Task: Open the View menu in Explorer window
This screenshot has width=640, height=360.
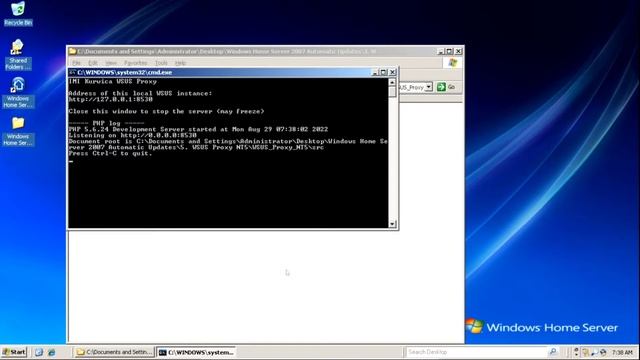Action: [111, 63]
